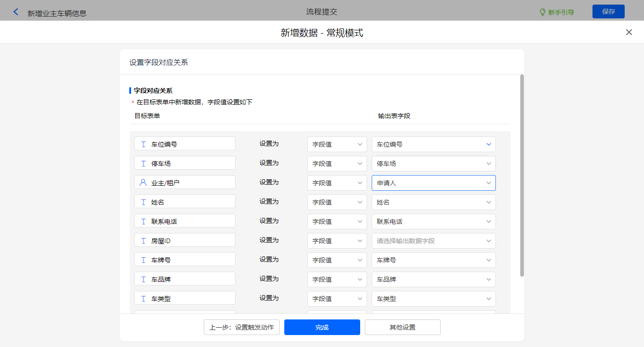The image size is (644, 347).
Task: Expand the 申请人 output field dropdown
Action: pos(433,183)
